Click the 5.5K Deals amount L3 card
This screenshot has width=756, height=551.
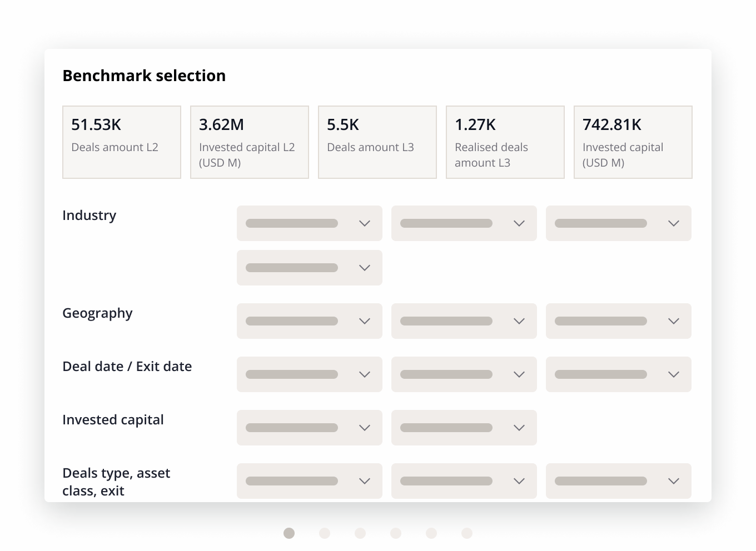pos(377,142)
